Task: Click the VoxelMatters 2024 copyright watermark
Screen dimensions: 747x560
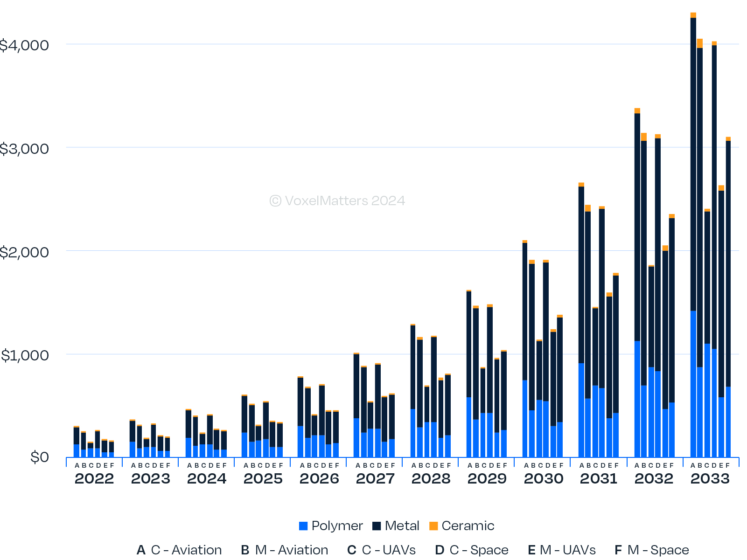Action: 337,201
